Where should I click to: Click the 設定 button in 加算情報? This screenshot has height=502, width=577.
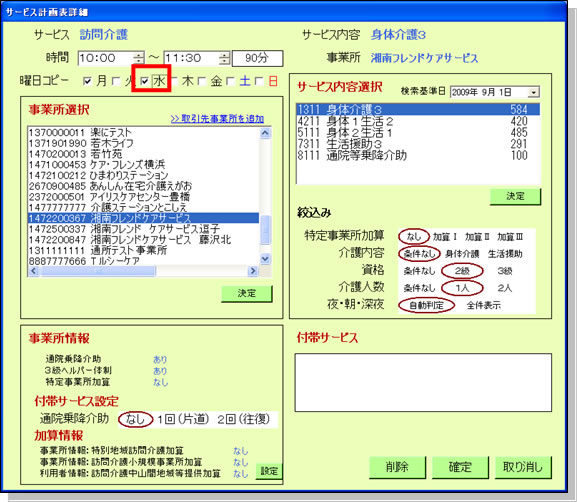click(x=269, y=471)
